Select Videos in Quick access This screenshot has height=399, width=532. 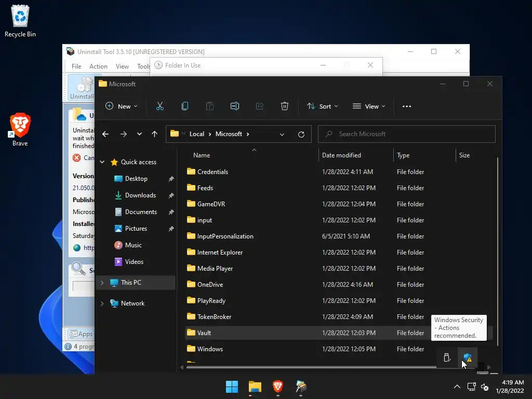coord(134,262)
